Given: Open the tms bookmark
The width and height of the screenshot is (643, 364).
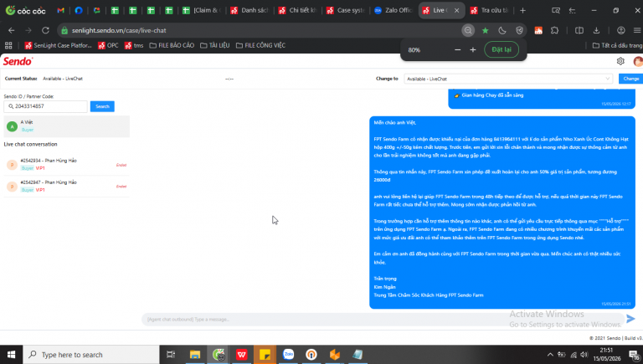Looking at the screenshot, I should point(134,45).
